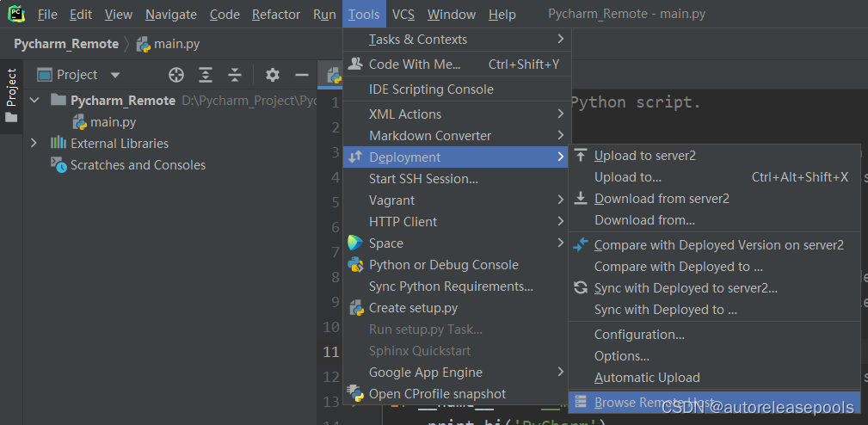Open the Help menu
This screenshot has width=868, height=425.
tap(502, 15)
